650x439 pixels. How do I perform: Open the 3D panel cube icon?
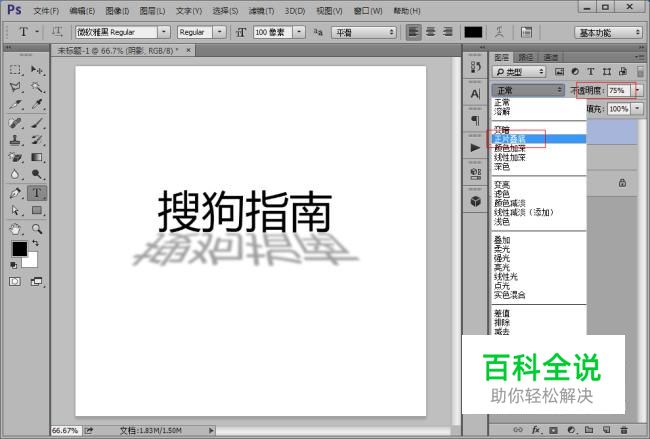[x=475, y=201]
